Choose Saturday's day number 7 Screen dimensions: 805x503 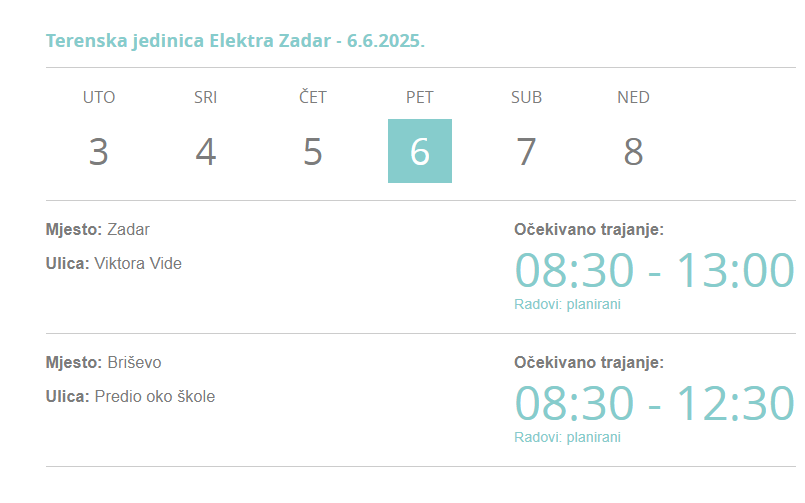pyautogui.click(x=526, y=152)
